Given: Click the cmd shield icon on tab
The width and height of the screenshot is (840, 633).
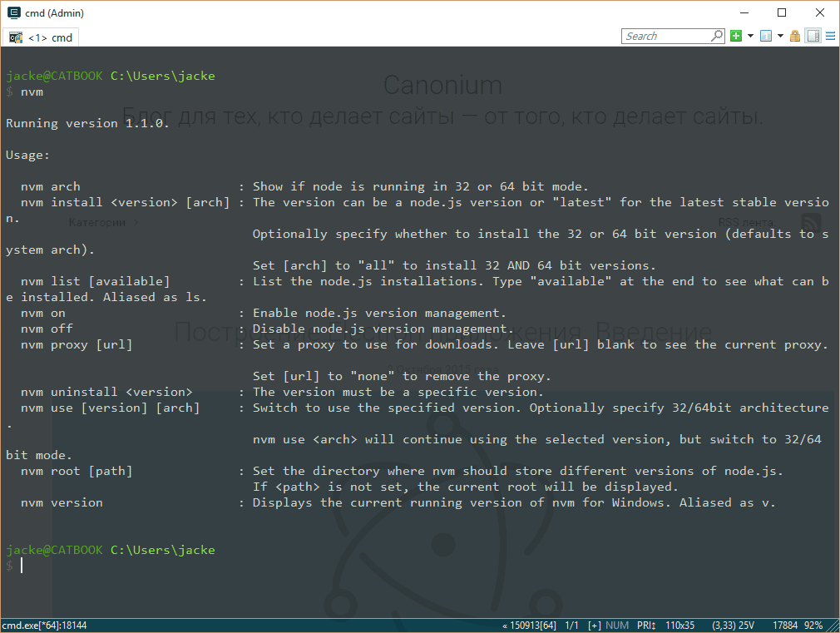Looking at the screenshot, I should (x=16, y=37).
